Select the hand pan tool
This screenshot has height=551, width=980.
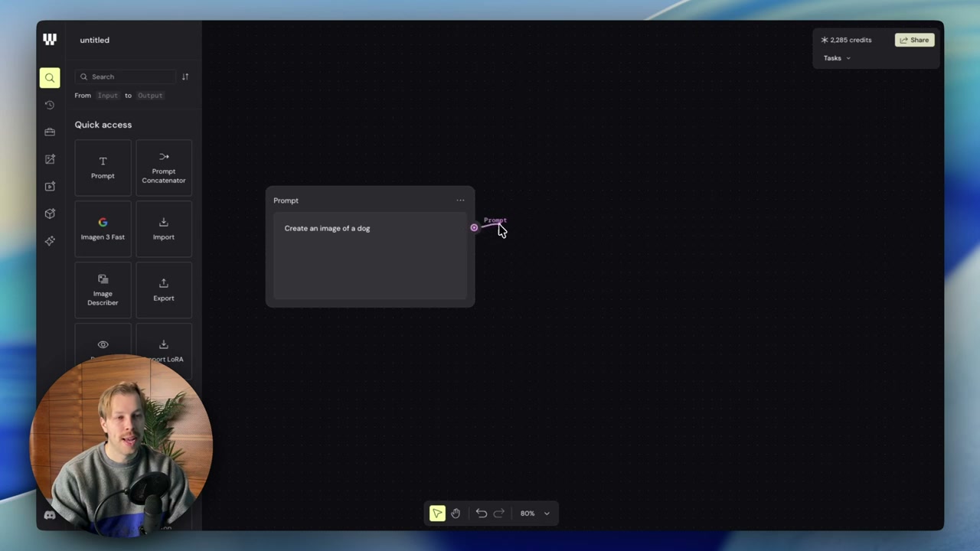pyautogui.click(x=456, y=514)
